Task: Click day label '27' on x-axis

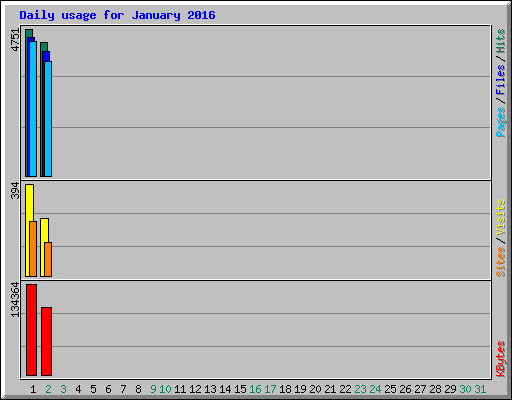Action: click(x=420, y=389)
